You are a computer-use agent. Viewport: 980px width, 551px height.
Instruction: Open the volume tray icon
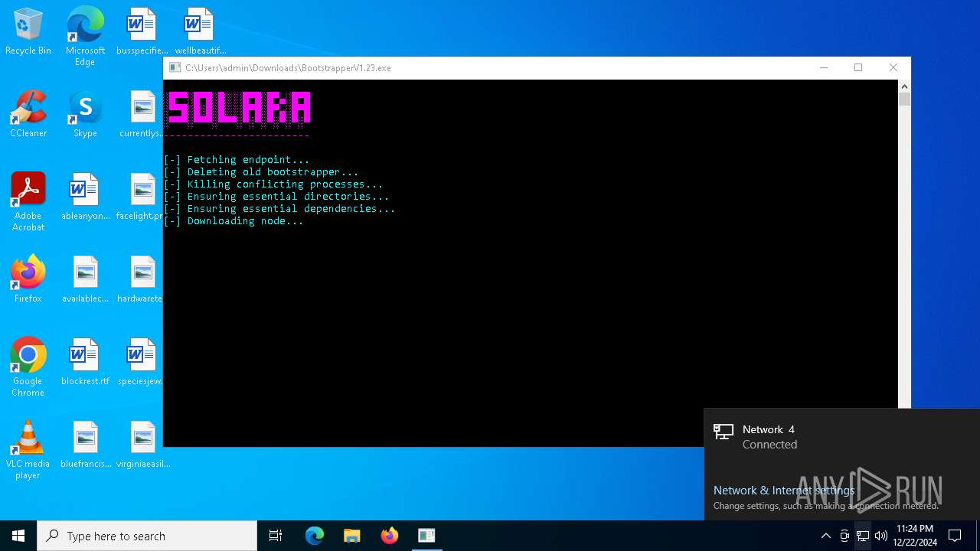(881, 536)
